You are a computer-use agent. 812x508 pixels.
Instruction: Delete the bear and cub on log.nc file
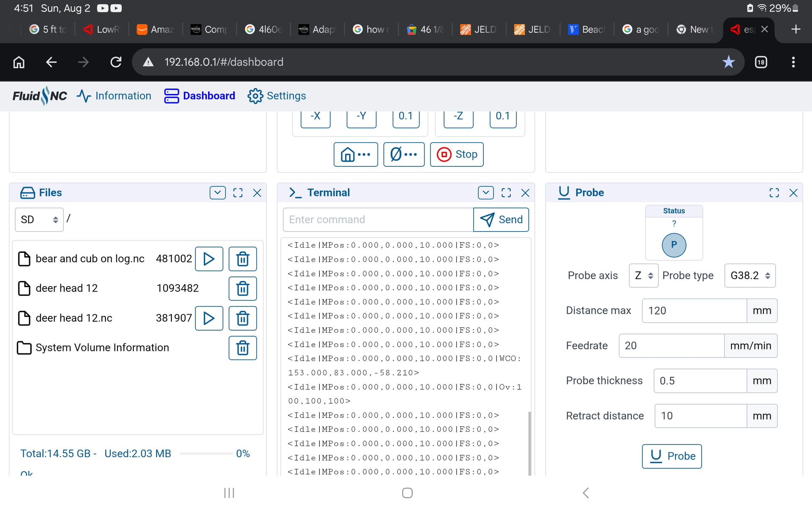pos(243,259)
